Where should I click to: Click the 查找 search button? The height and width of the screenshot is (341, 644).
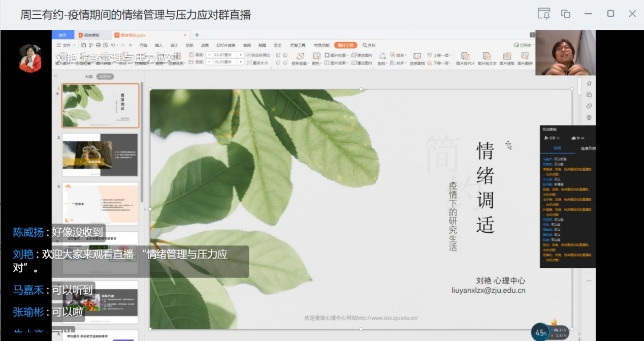369,45
